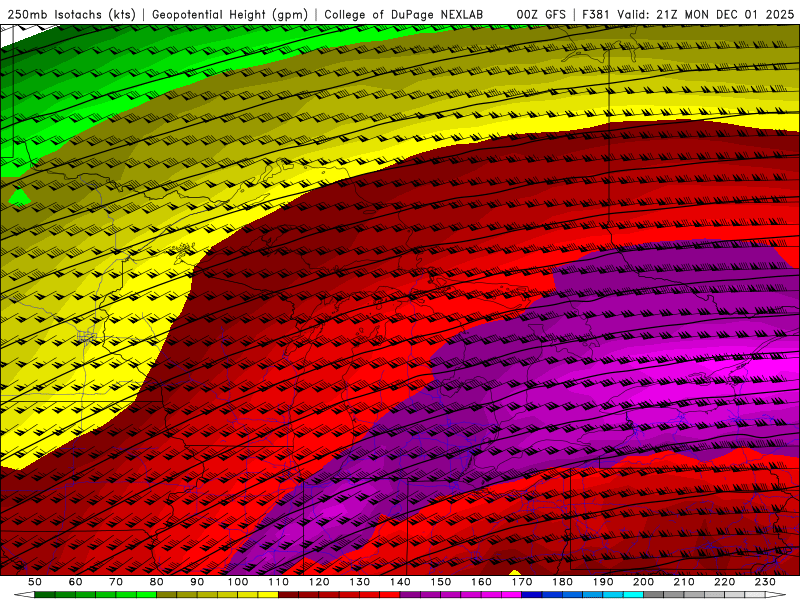The height and width of the screenshot is (600, 800).
Task: Click the 210 knot color bar label
Action: pos(684,582)
